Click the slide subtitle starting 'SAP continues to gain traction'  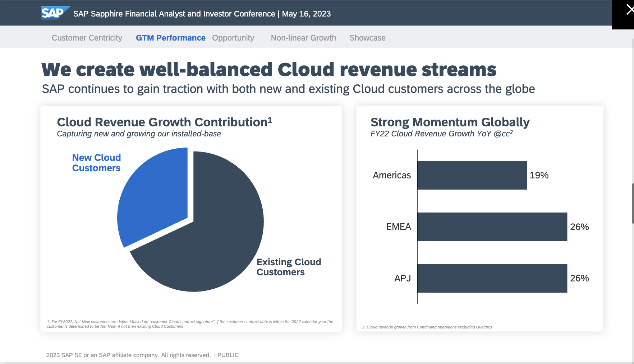click(288, 89)
